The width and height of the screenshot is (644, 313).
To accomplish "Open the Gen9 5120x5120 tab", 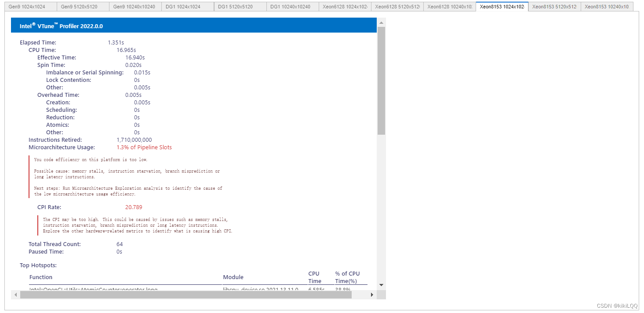I will coord(84,7).
